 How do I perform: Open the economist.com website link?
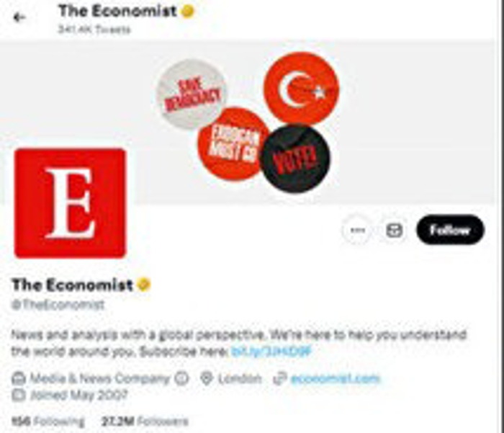335,379
